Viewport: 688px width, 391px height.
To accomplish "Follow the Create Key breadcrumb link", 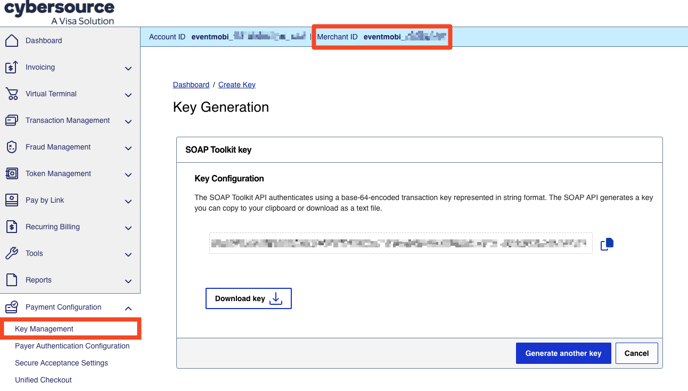I will tap(237, 85).
